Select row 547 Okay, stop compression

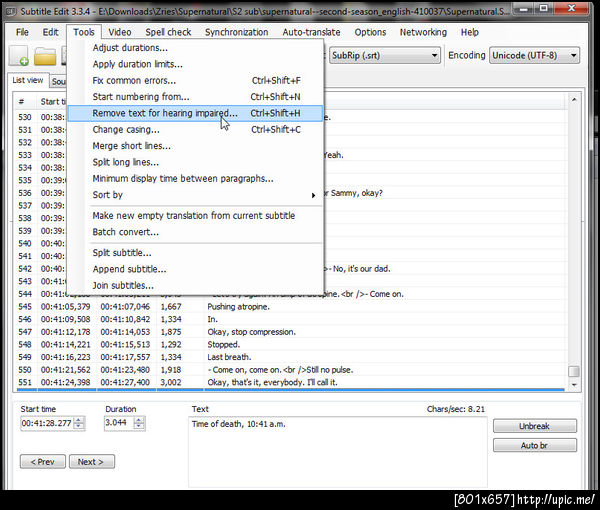[x=290, y=332]
